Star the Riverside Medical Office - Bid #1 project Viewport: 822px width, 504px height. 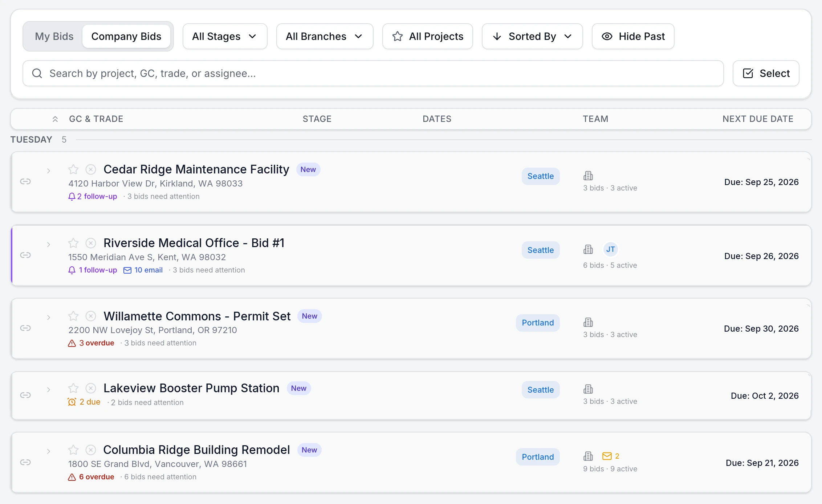(x=73, y=243)
